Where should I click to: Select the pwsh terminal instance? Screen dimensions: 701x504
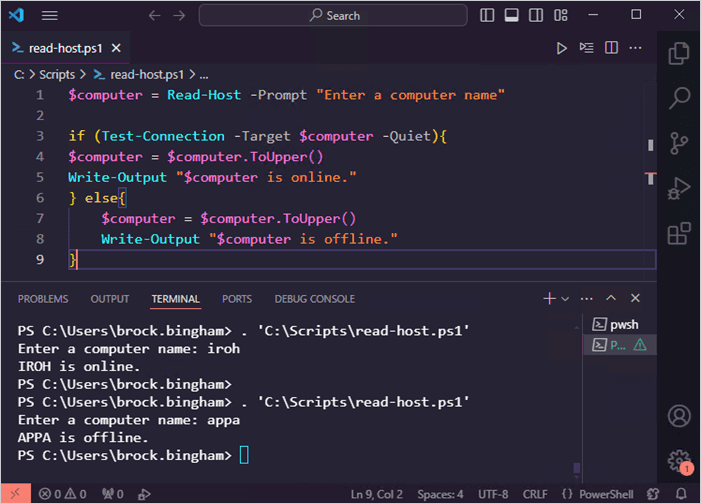620,324
